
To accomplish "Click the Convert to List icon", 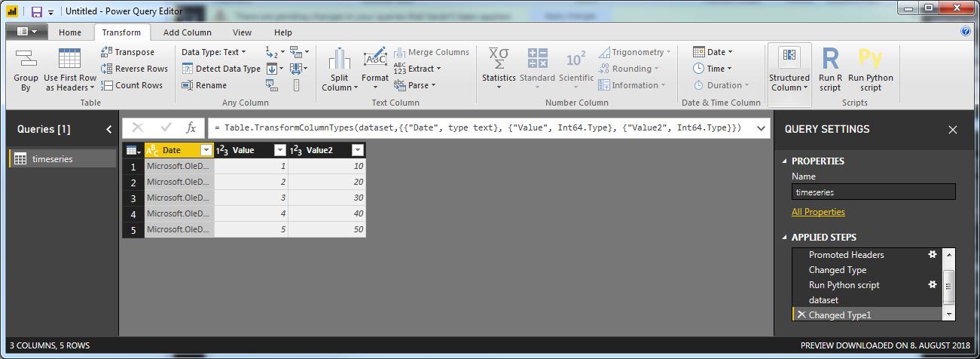I will tap(295, 85).
